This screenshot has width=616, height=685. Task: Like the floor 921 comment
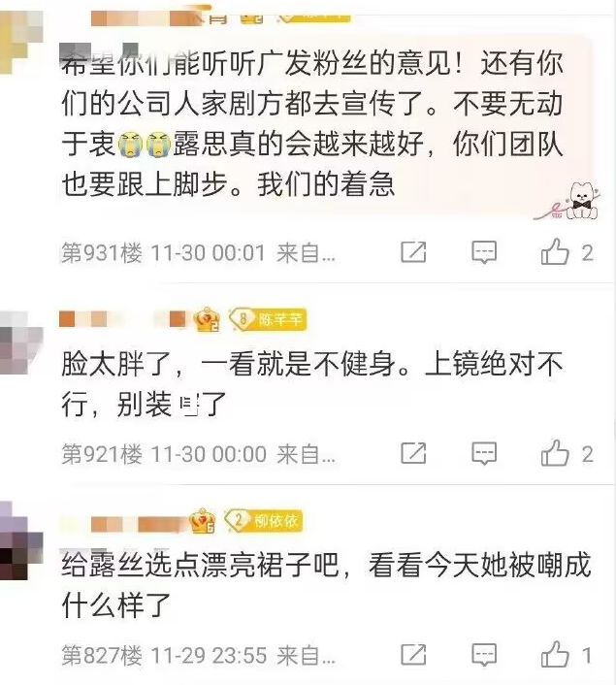pyautogui.click(x=555, y=453)
